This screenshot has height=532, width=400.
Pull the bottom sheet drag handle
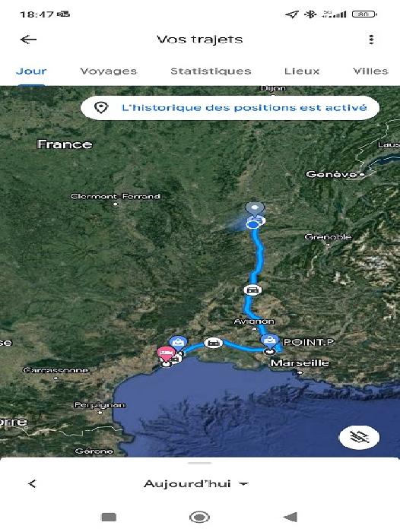[x=200, y=463]
